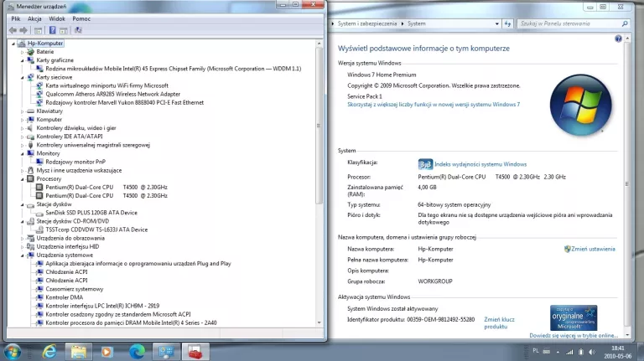This screenshot has height=361, width=644.
Task: Click the Zmień ustawienia link
Action: [593, 249]
